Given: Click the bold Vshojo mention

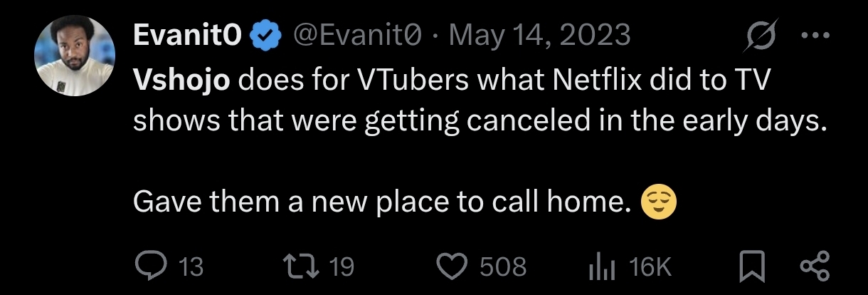Looking at the screenshot, I should [181, 81].
